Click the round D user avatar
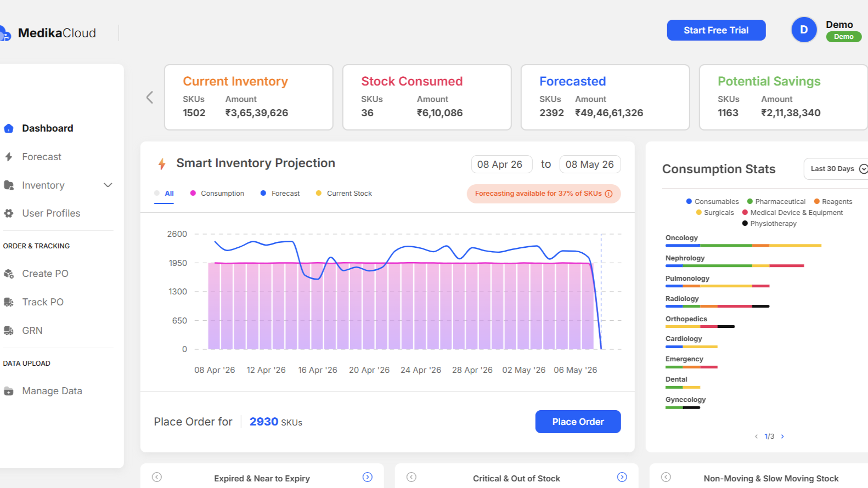The height and width of the screenshot is (488, 868). (x=804, y=30)
